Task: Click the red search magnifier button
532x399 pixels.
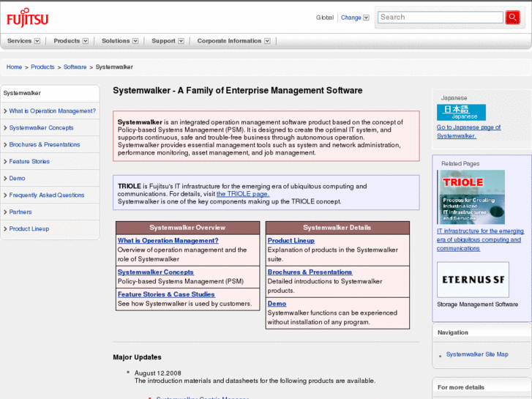Action: click(512, 18)
